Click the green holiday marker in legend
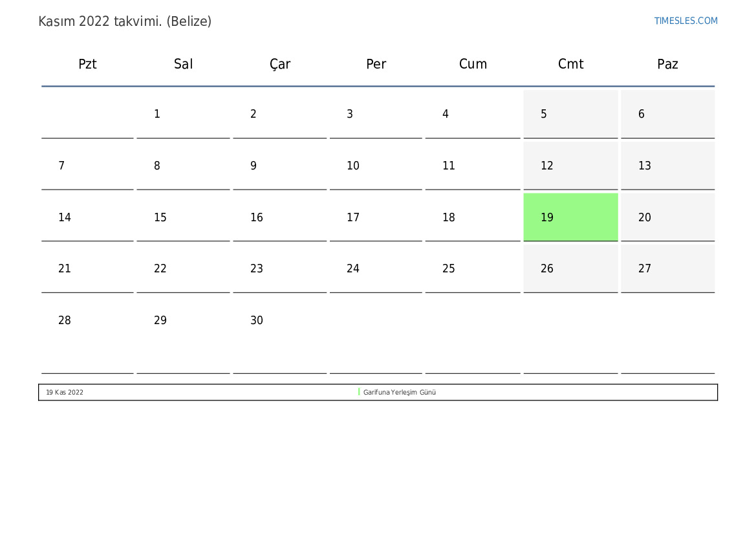756x535 pixels. pyautogui.click(x=359, y=392)
